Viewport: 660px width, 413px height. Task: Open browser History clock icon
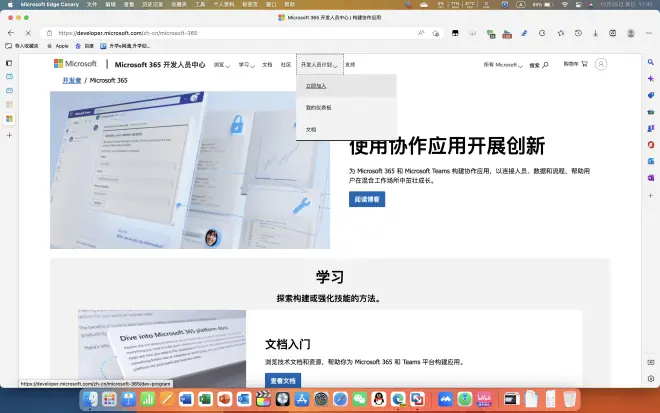(x=578, y=33)
